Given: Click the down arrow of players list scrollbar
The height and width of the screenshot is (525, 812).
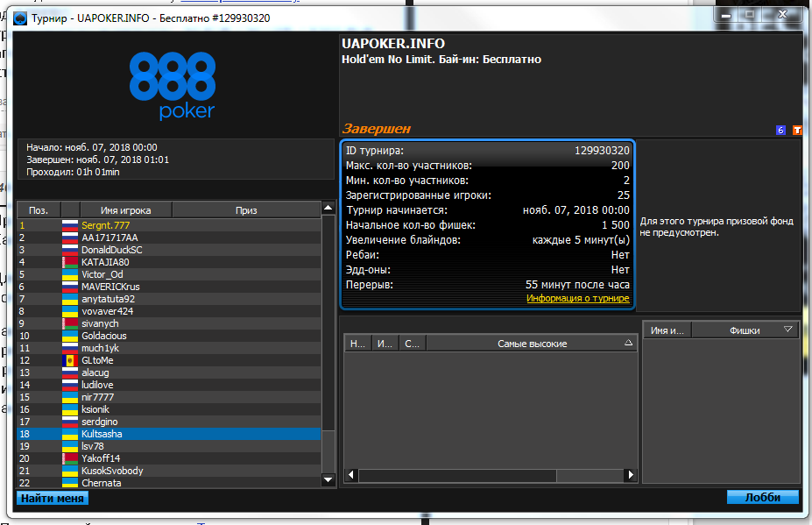Looking at the screenshot, I should coord(328,480).
